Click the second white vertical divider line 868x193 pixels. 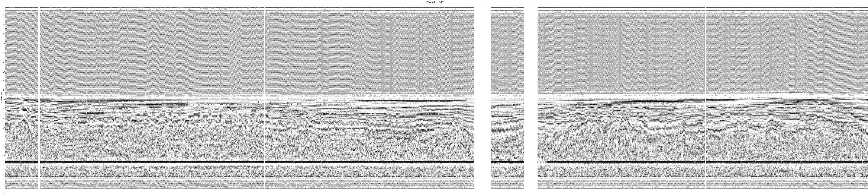[265, 101]
